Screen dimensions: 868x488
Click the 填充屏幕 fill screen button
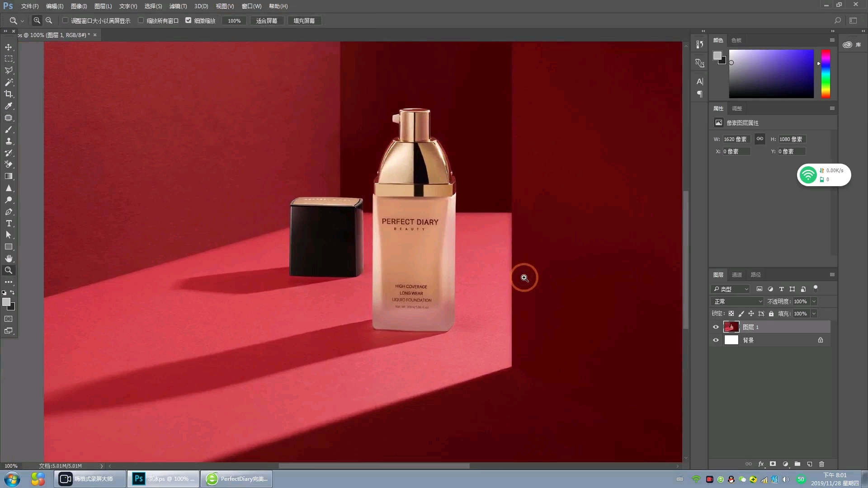click(x=304, y=21)
